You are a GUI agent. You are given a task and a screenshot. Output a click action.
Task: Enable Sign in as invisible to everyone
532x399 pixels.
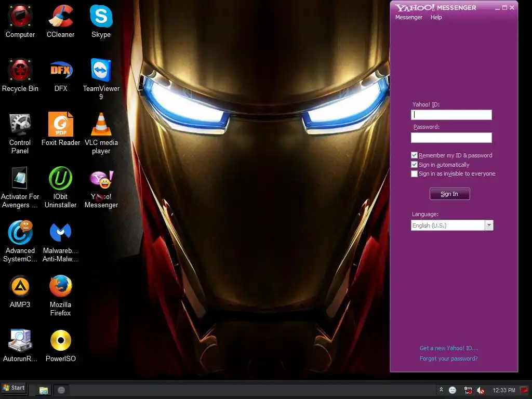click(x=414, y=174)
